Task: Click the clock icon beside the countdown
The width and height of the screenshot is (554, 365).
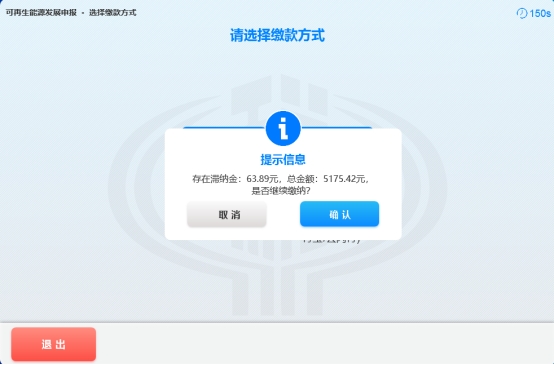Action: click(x=521, y=13)
